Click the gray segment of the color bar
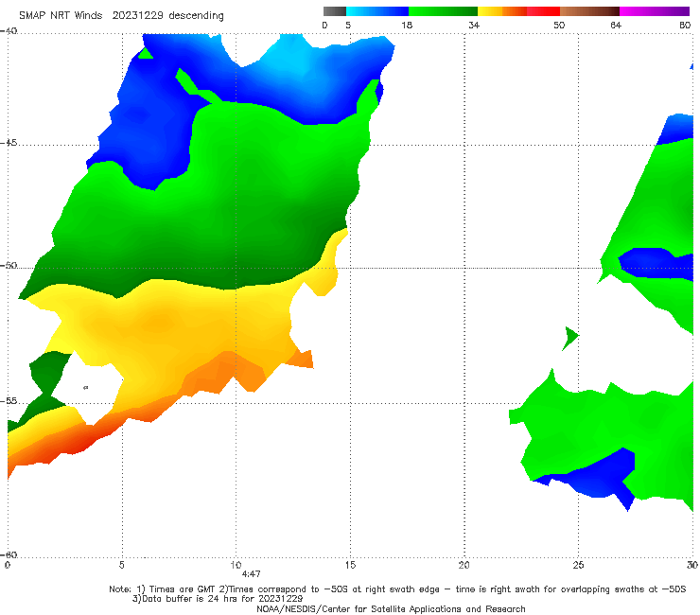This screenshot has height=615, width=700. [x=334, y=11]
